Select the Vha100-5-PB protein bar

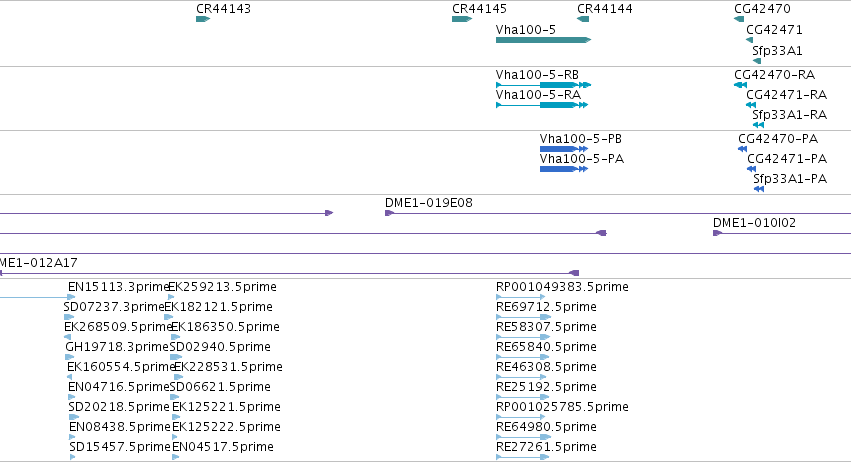[x=564, y=149]
